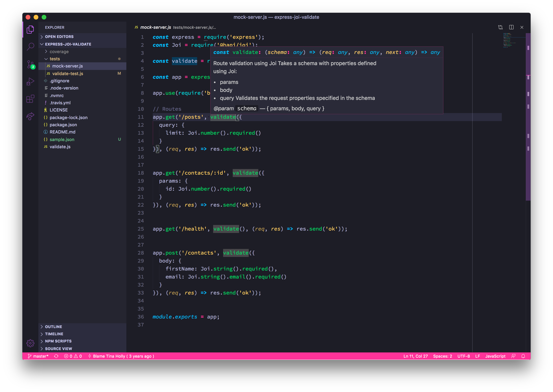Open the Manage gear settings icon

pos(30,343)
